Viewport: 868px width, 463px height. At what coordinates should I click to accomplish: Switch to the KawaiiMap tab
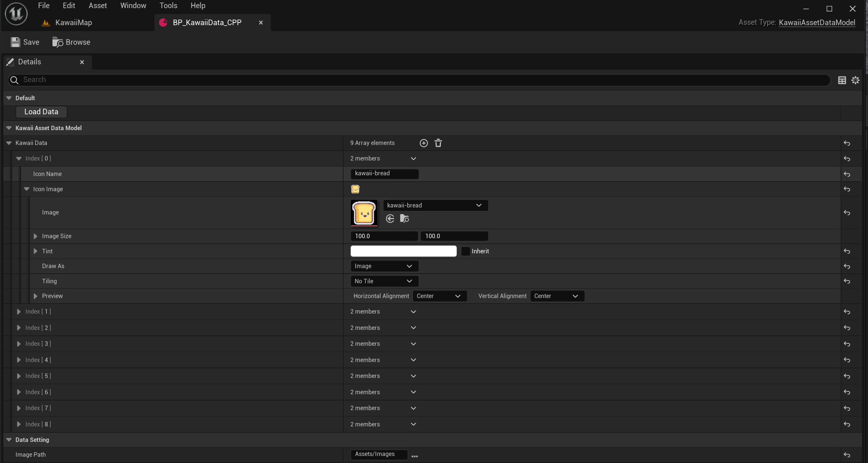pos(73,23)
